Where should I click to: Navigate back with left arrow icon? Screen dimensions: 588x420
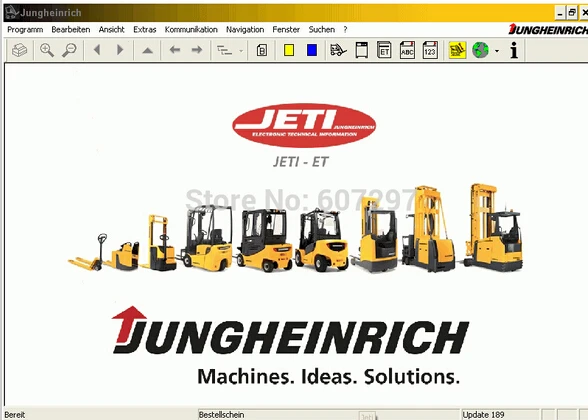(x=175, y=50)
